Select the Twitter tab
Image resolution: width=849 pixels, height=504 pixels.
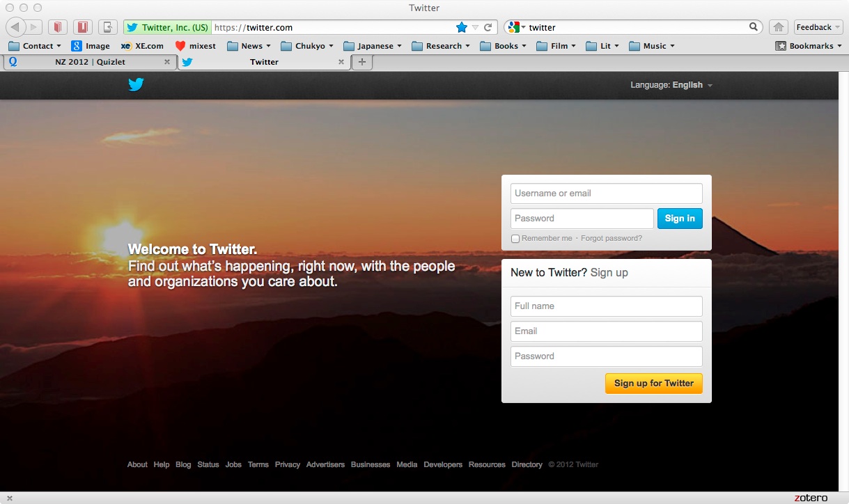[264, 62]
